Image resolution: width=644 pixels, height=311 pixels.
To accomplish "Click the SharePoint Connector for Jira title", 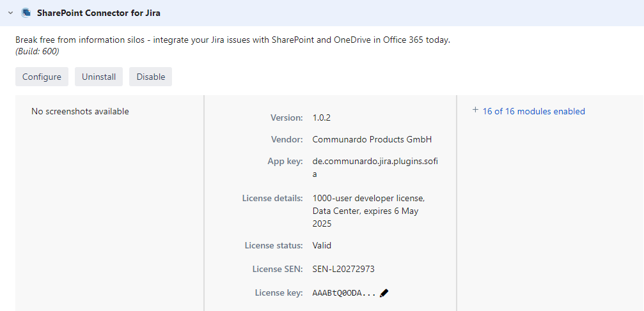I will point(98,13).
